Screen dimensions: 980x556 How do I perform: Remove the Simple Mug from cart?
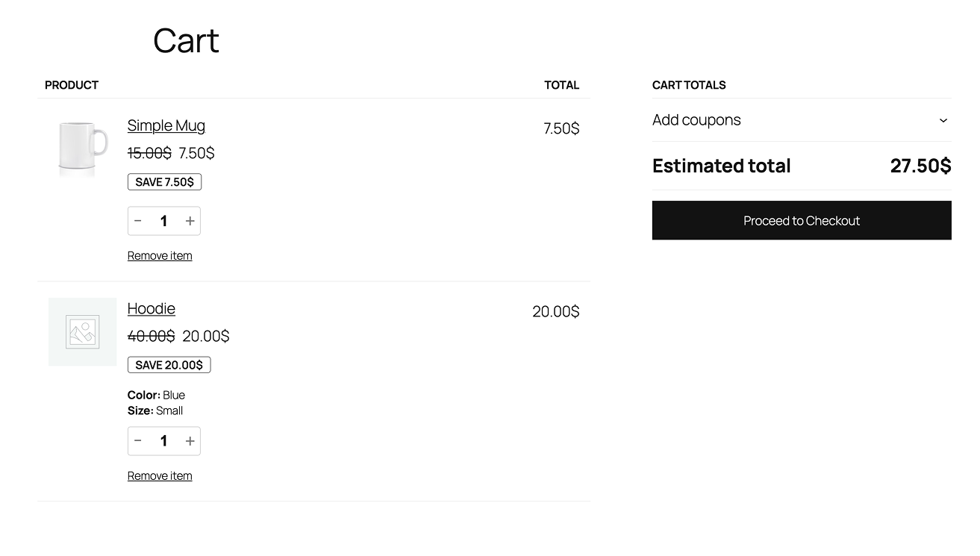tap(159, 255)
